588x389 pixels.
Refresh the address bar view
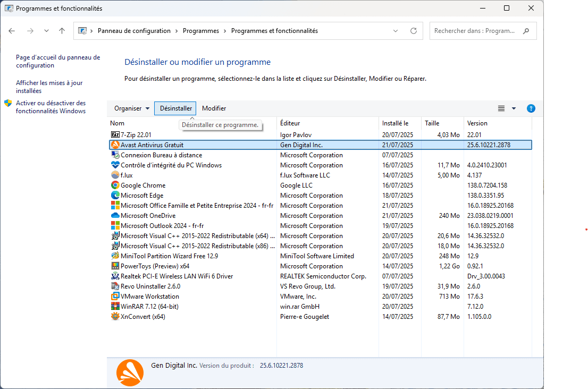[414, 31]
